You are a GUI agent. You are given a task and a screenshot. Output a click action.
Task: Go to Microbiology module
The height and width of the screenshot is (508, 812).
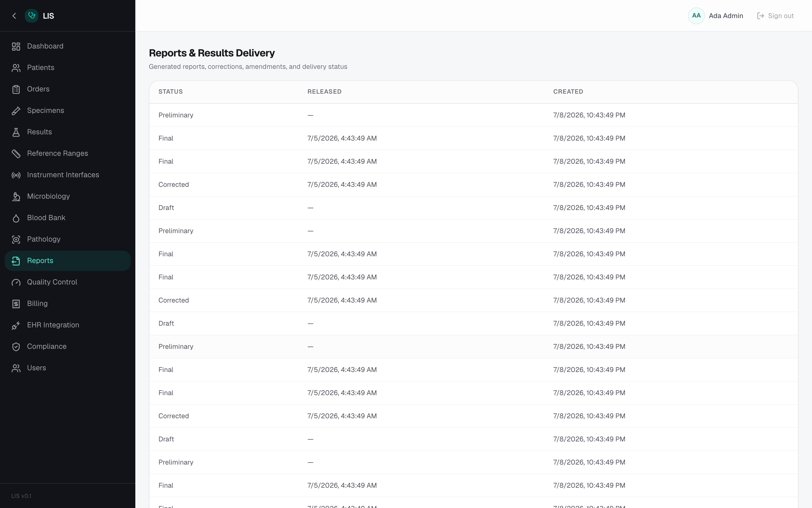point(67,196)
